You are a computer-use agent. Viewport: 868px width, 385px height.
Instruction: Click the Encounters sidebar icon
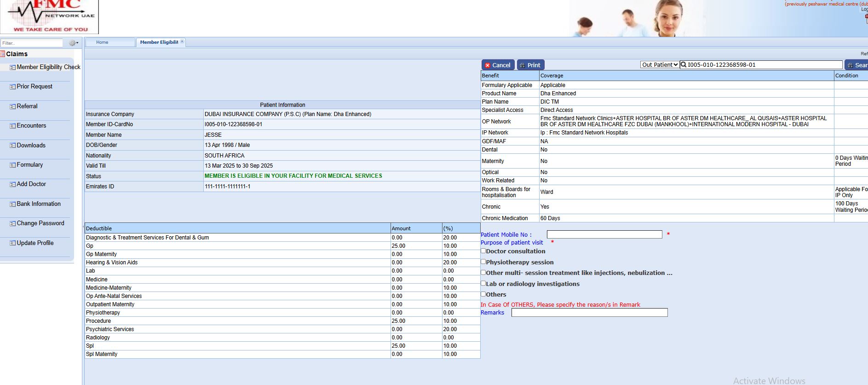[12, 126]
